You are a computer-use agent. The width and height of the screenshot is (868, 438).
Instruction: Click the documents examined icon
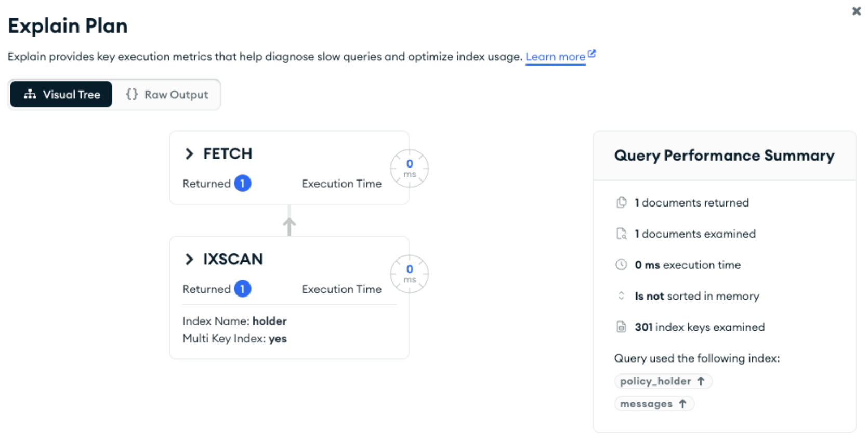point(621,234)
